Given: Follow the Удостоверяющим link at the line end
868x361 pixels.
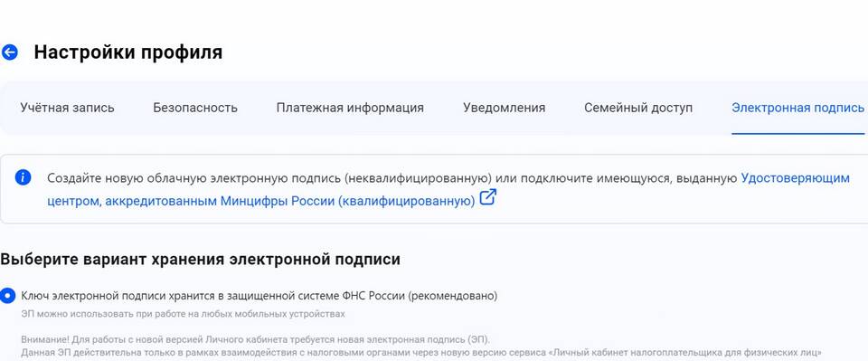Looking at the screenshot, I should 795,178.
